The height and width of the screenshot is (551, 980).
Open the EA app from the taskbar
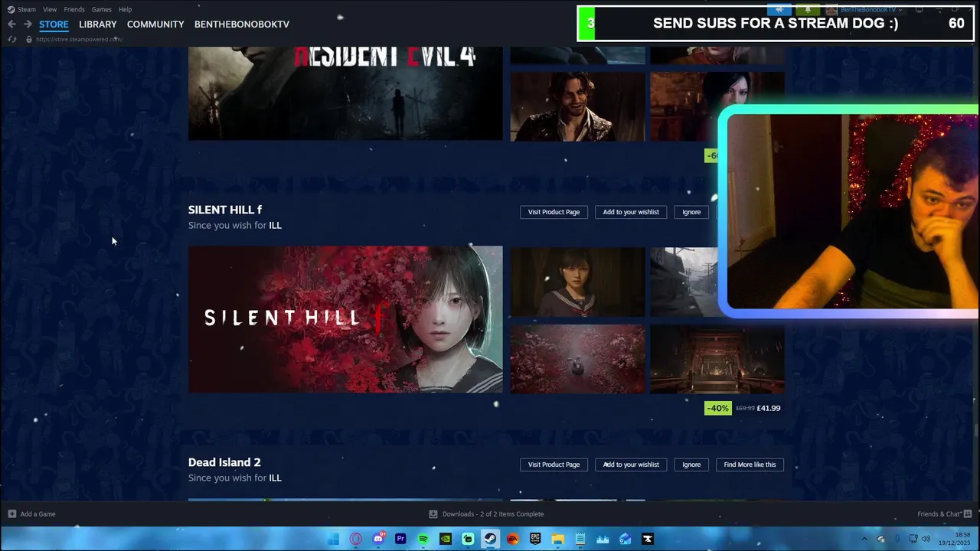(x=513, y=539)
